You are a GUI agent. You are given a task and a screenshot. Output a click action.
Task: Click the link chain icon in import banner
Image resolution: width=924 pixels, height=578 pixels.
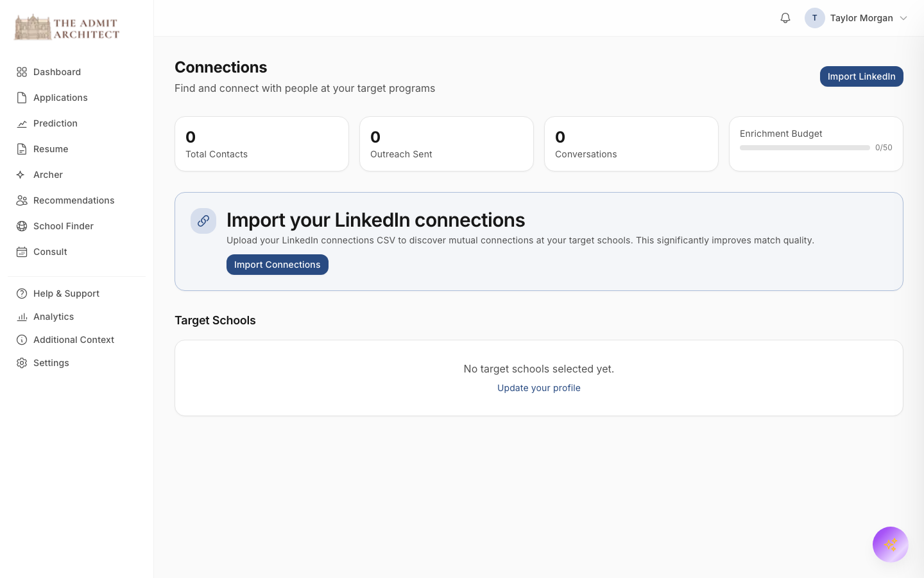(x=203, y=221)
